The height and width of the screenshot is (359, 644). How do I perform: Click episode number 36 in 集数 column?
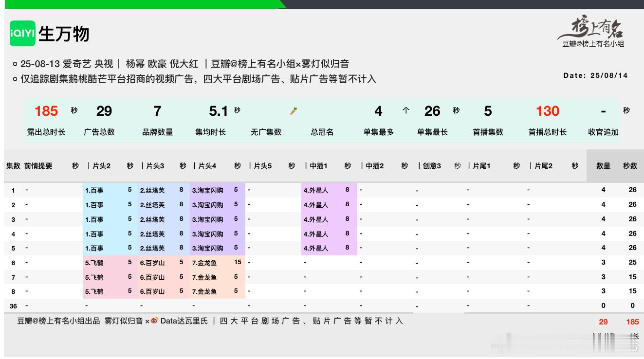click(x=14, y=306)
